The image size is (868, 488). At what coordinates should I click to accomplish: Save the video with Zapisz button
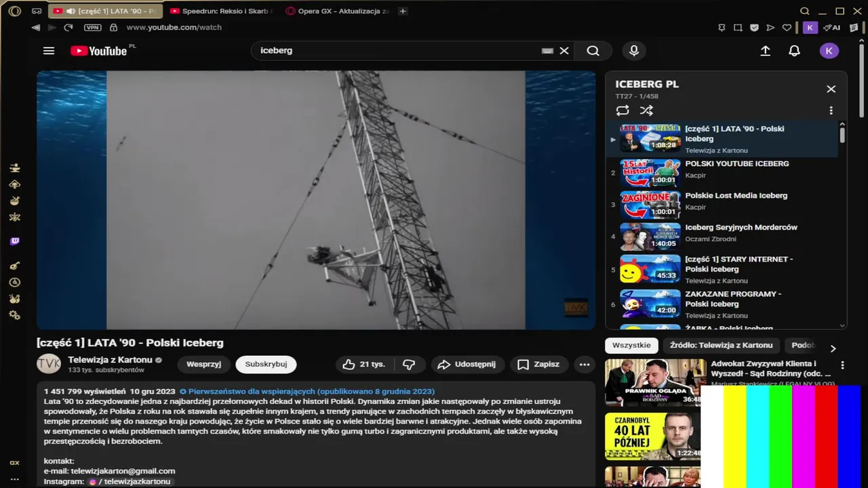point(539,365)
